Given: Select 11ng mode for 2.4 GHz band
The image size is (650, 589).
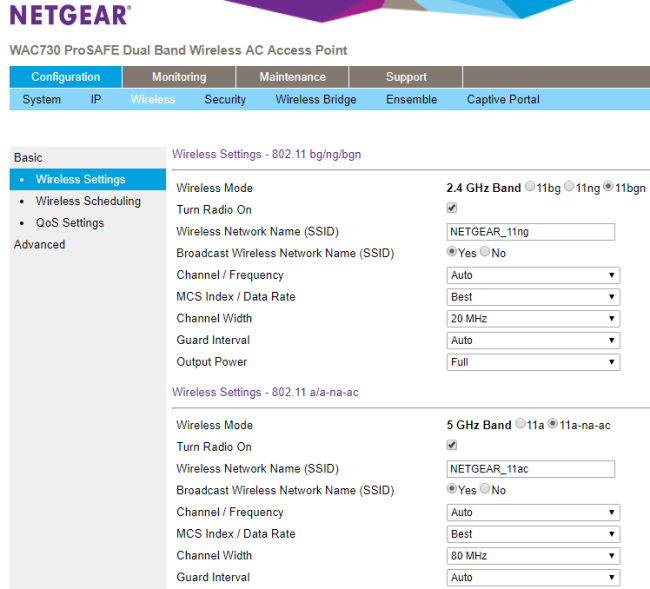Looking at the screenshot, I should [569, 187].
